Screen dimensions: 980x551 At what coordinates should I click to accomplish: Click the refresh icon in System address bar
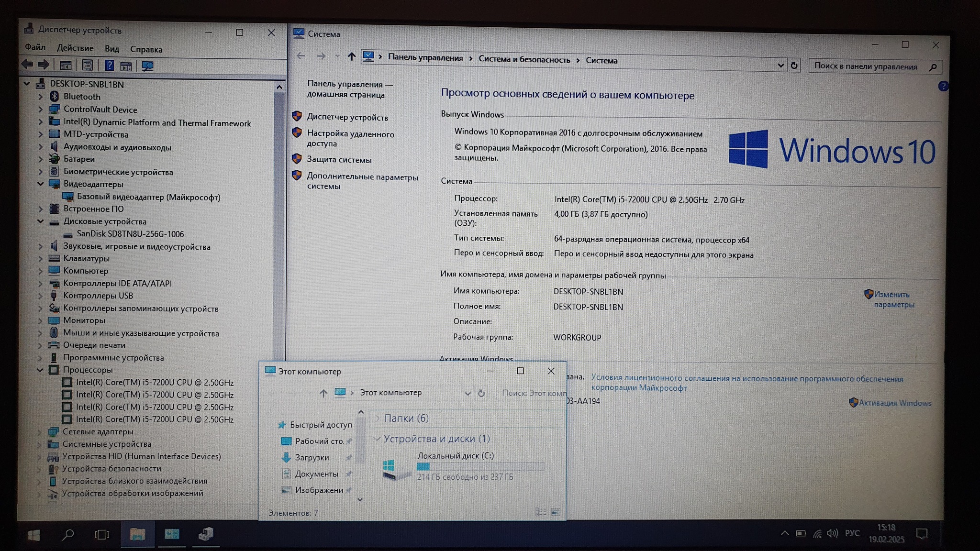(x=794, y=66)
